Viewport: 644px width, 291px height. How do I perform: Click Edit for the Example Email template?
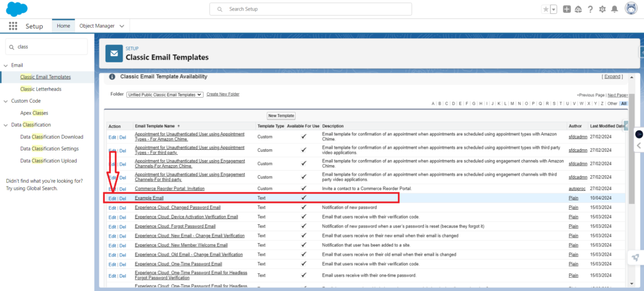click(112, 198)
